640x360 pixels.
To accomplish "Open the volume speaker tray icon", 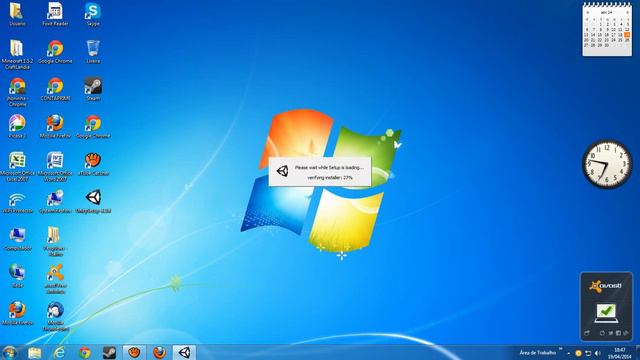I will coord(598,353).
